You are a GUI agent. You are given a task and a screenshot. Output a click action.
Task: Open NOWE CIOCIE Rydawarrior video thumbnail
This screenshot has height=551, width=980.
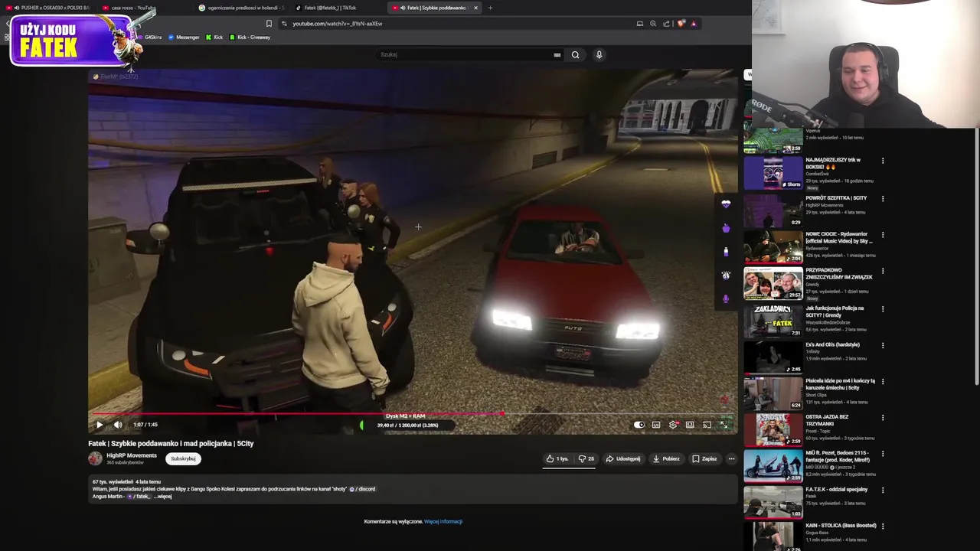[773, 247]
